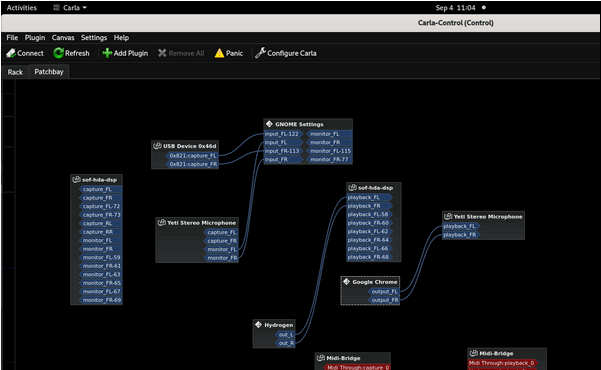The image size is (601, 370).
Task: Click the Google Chrome node icon
Action: click(x=346, y=281)
